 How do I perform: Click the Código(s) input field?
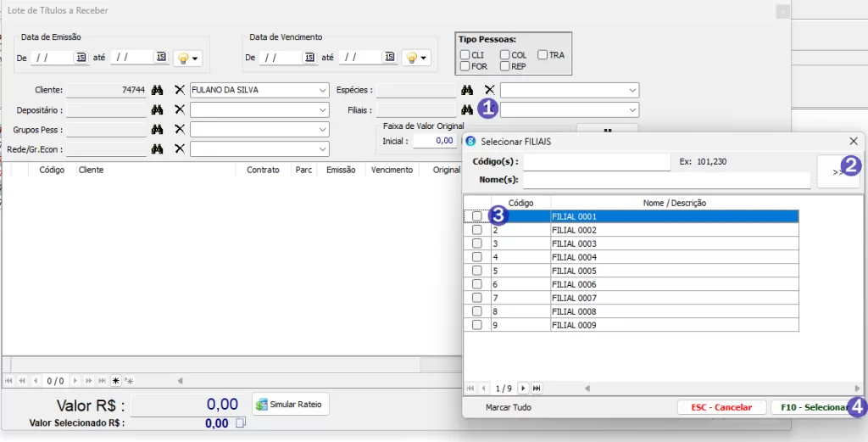(x=598, y=161)
